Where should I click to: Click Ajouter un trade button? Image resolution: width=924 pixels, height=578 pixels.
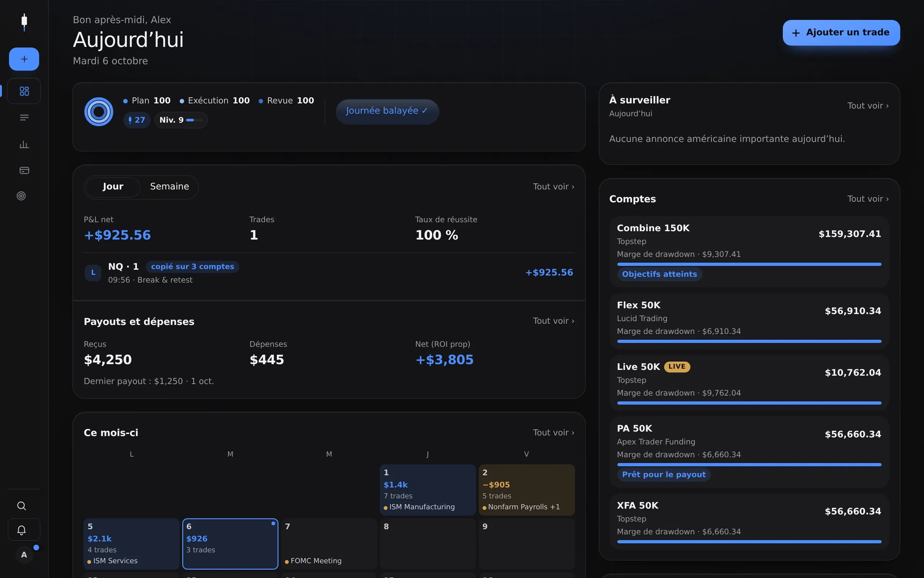841,32
